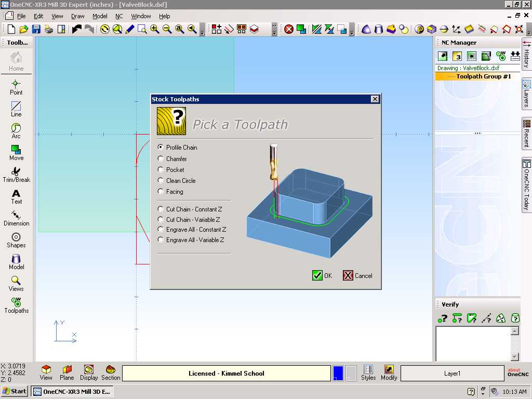The width and height of the screenshot is (532, 399).
Task: Open the Trim/Break scissors tool
Action: click(x=16, y=175)
